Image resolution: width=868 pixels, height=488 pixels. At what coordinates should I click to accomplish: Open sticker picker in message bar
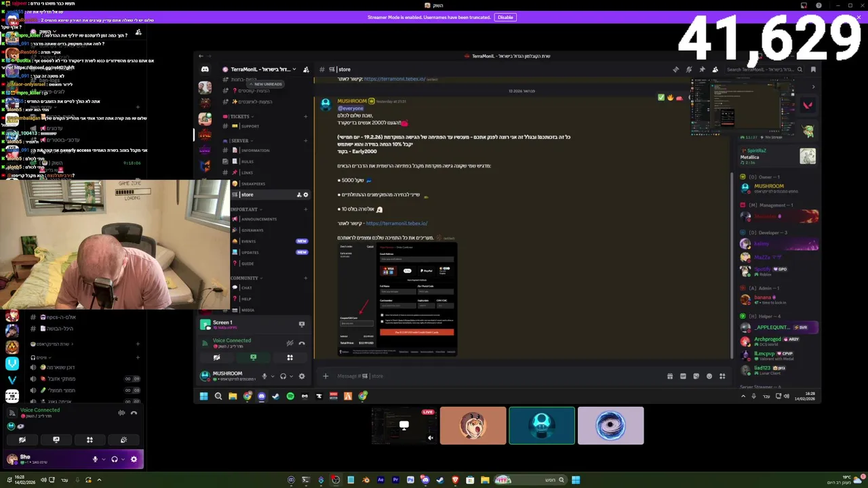click(696, 376)
